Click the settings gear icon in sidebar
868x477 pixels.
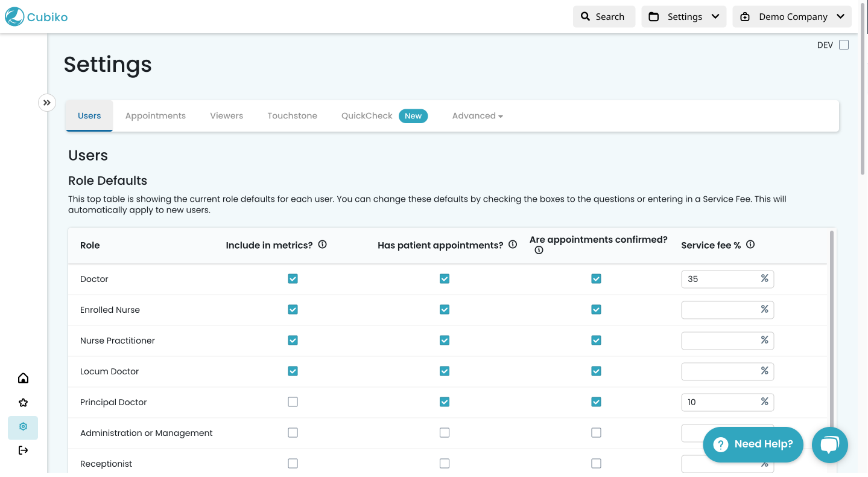pos(22,426)
